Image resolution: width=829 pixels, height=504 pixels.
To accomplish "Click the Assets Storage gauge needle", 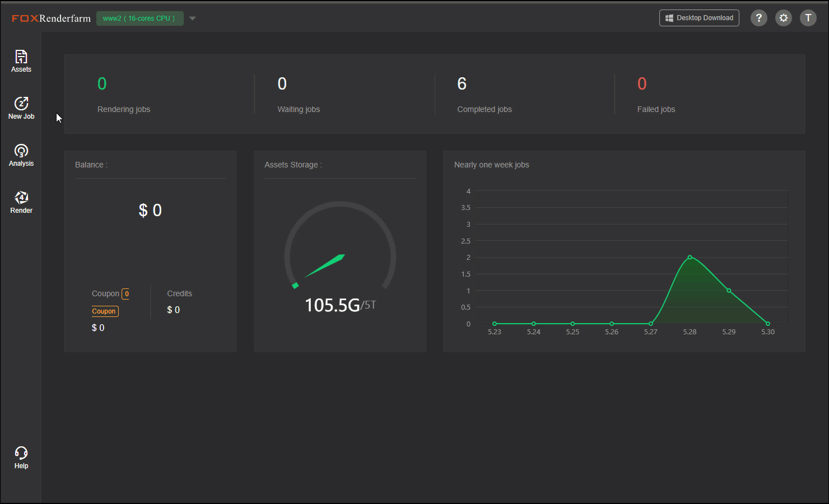I will tap(325, 265).
